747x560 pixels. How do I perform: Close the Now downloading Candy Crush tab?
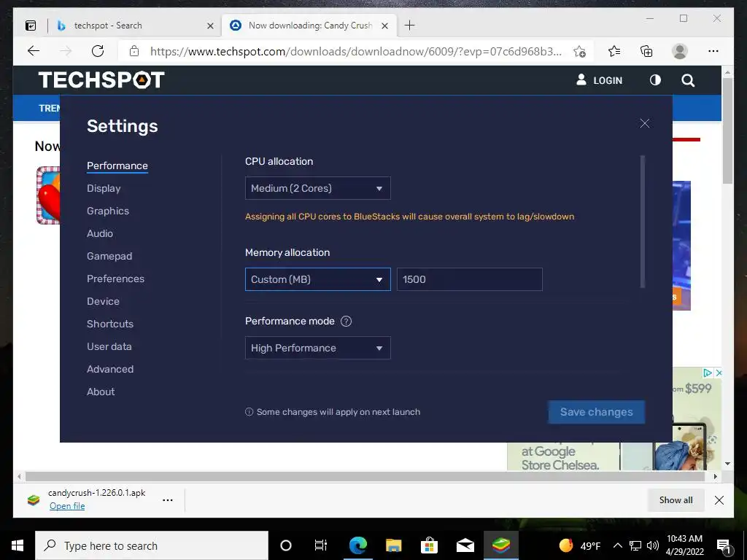click(385, 26)
